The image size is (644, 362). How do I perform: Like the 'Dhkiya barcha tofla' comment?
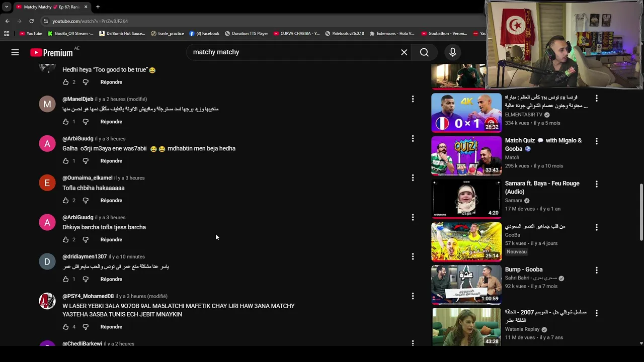(65, 240)
